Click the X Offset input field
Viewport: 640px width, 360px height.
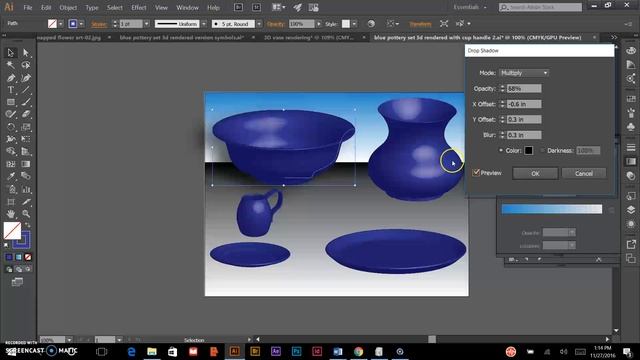[524, 104]
